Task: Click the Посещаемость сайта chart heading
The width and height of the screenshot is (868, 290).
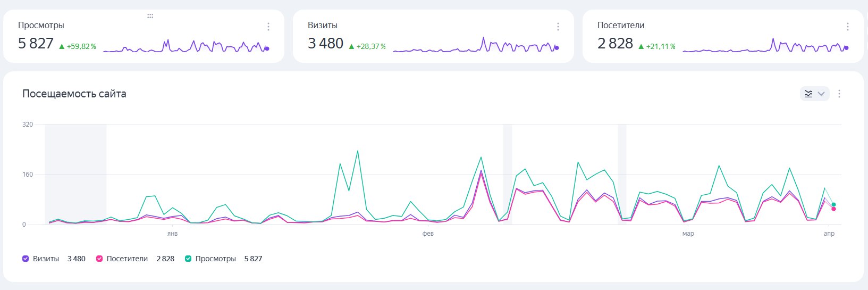Action: (x=74, y=94)
